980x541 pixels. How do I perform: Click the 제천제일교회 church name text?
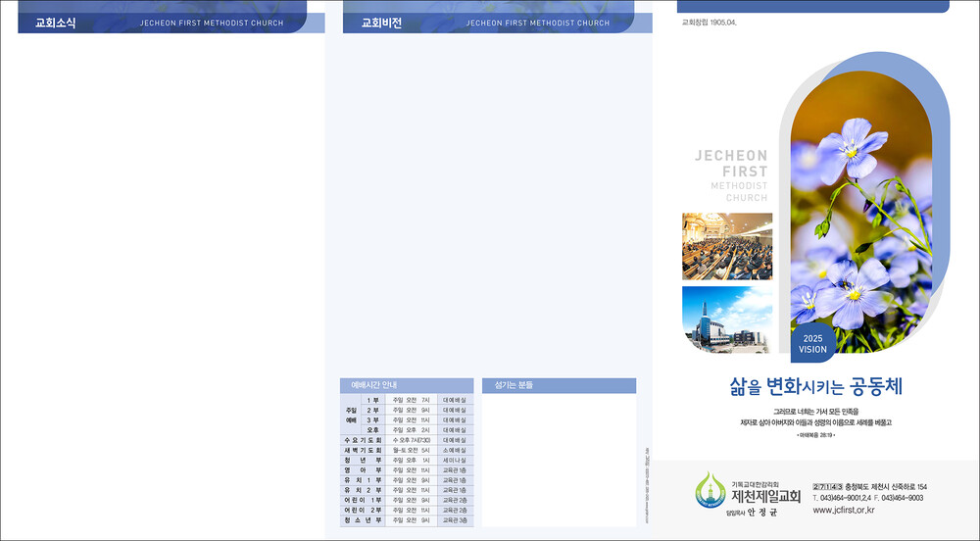click(765, 496)
